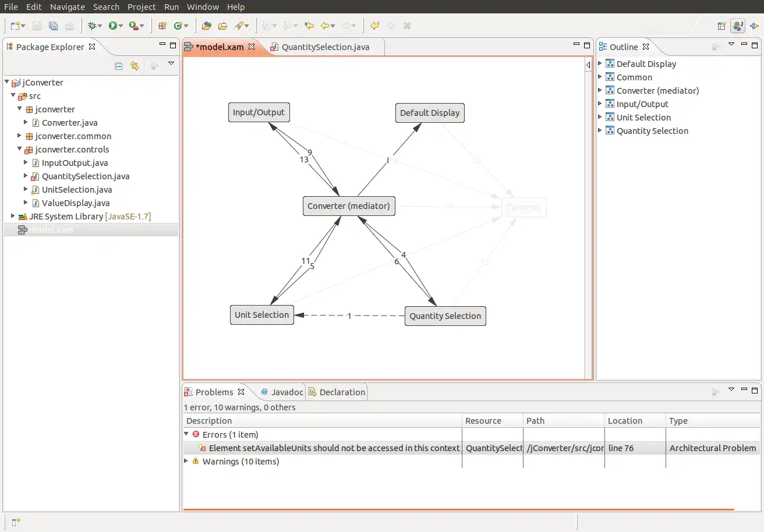Click the Open Perspective icon

coord(722,26)
